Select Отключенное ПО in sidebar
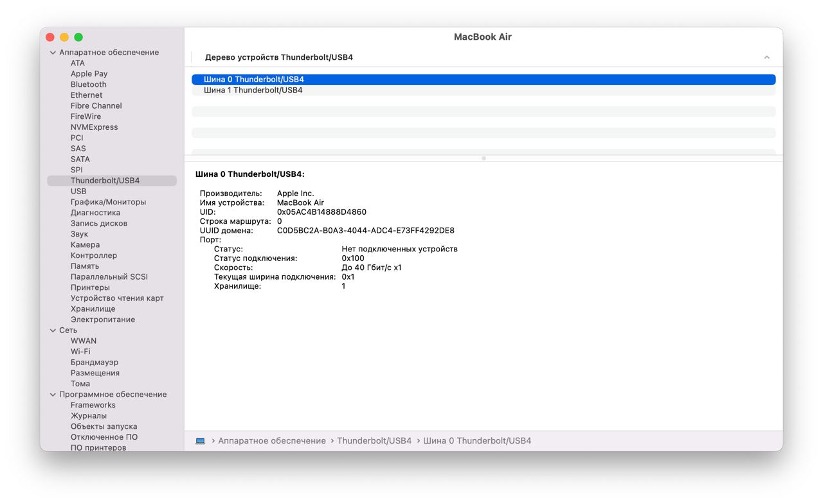Screen dimensions: 823x504 [x=104, y=437]
